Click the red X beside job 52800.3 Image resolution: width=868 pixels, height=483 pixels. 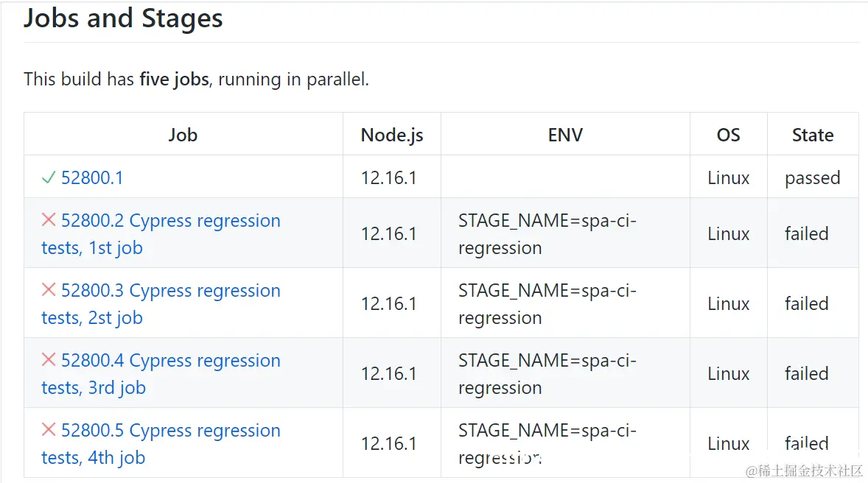[x=49, y=290]
